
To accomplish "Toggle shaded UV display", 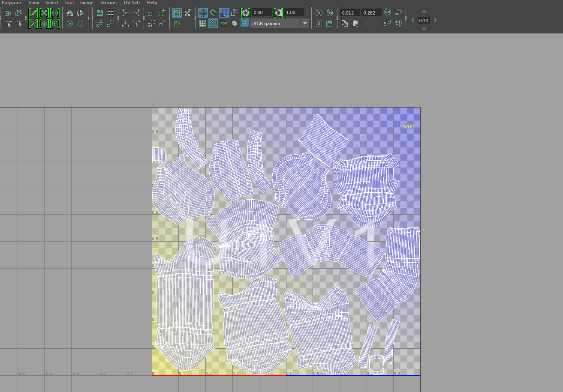I will tap(224, 13).
